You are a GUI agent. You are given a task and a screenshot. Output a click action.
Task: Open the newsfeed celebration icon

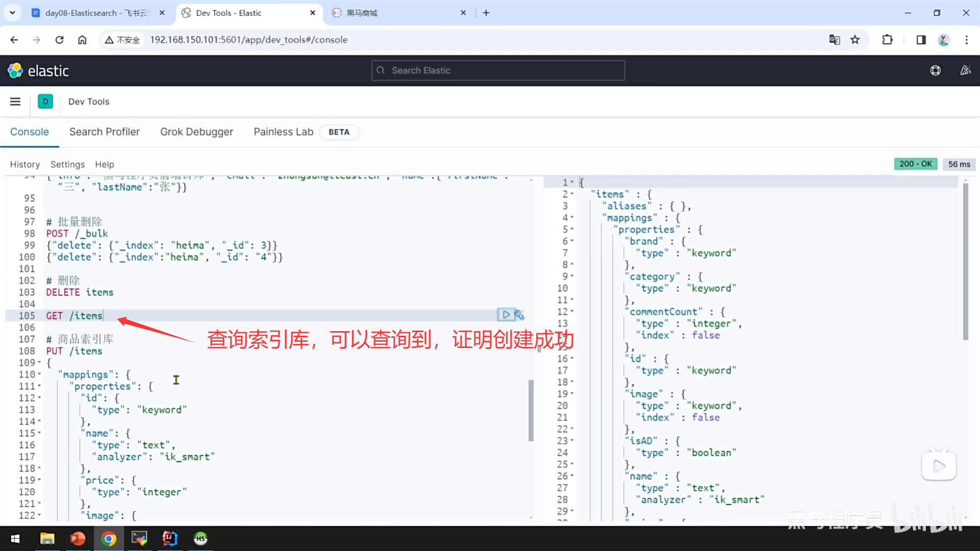pyautogui.click(x=965, y=70)
